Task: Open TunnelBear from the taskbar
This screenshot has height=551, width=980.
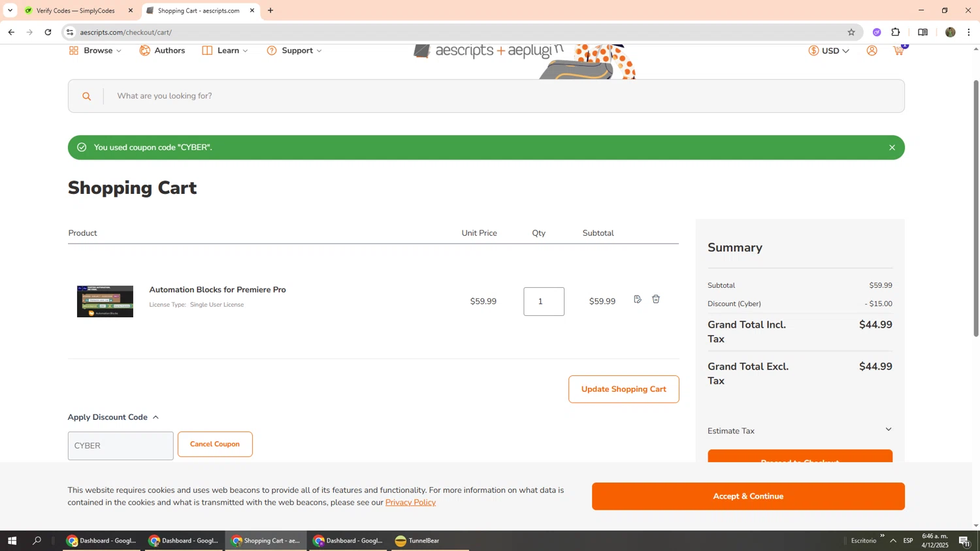Action: pyautogui.click(x=430, y=541)
